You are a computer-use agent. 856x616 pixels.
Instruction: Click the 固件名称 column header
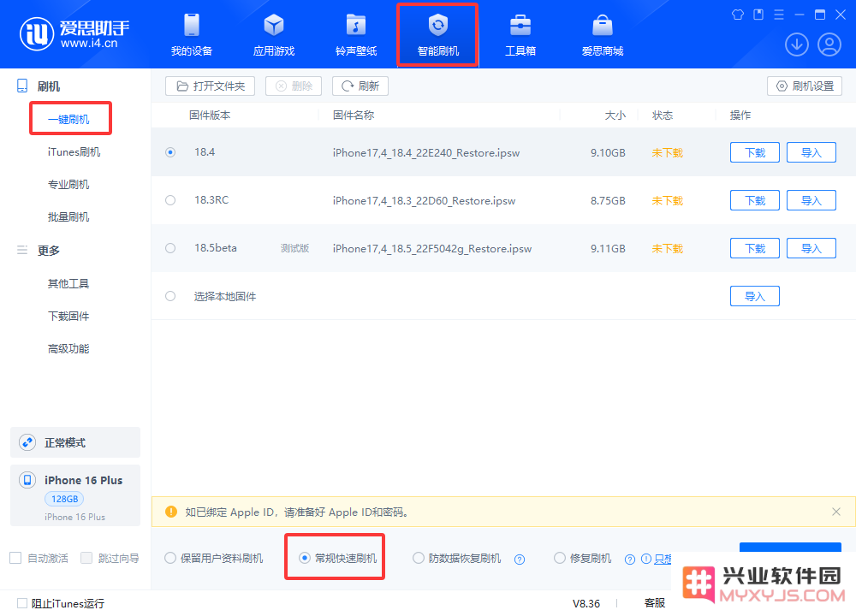point(354,115)
